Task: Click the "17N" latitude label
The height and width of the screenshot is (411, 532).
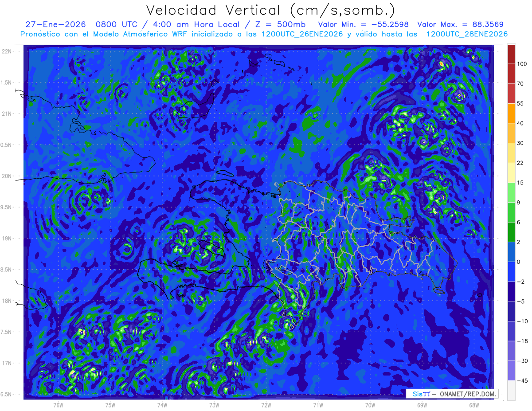Action: click(7, 363)
